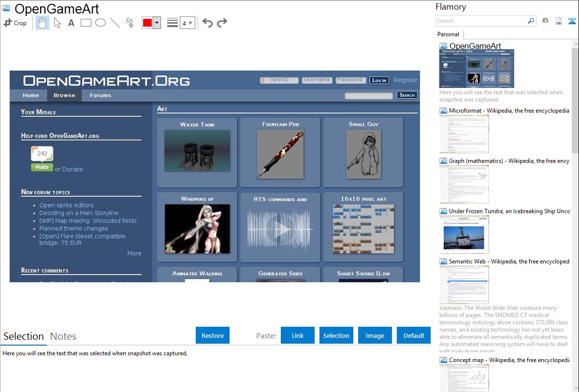Open 'Deciding on a Main Storyline' topic
The width and height of the screenshot is (579, 392).
click(79, 213)
